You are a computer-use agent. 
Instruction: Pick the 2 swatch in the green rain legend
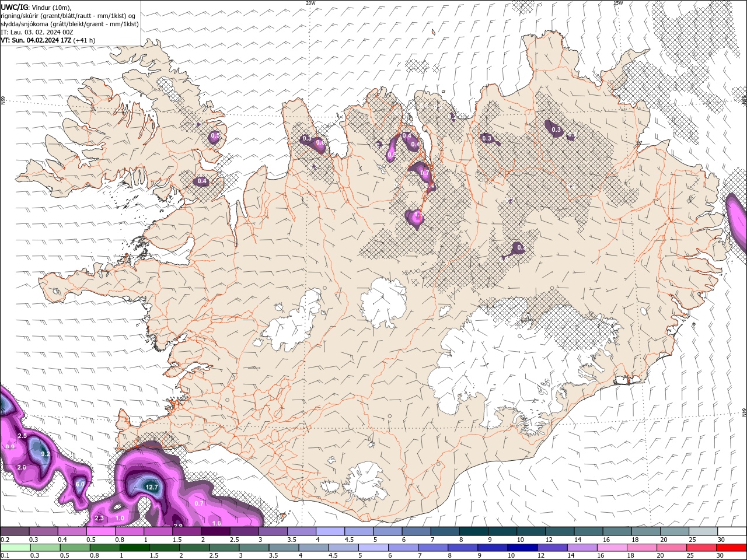tap(194, 548)
